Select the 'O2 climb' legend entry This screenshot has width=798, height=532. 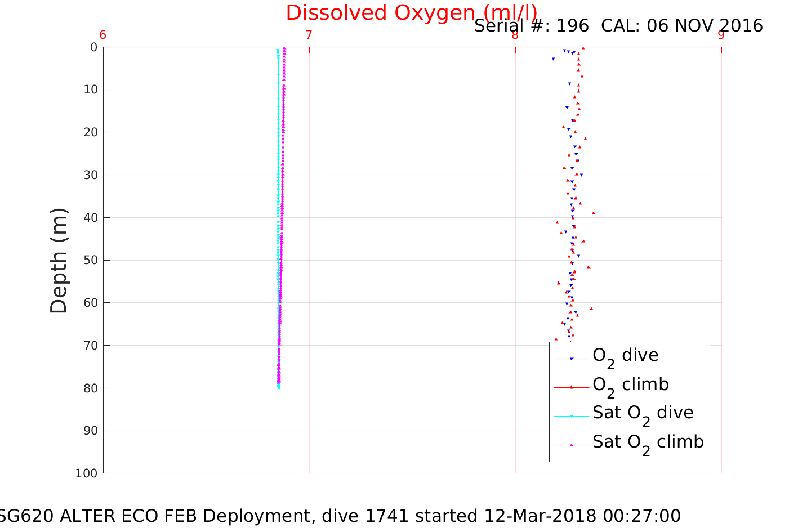click(x=631, y=386)
